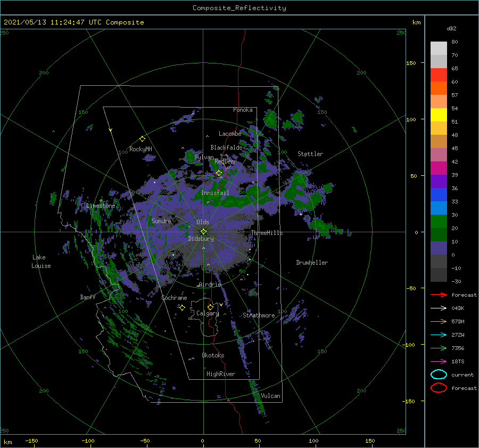
Task: Click the orange 60 dBZ swatch
Action: [x=439, y=88]
